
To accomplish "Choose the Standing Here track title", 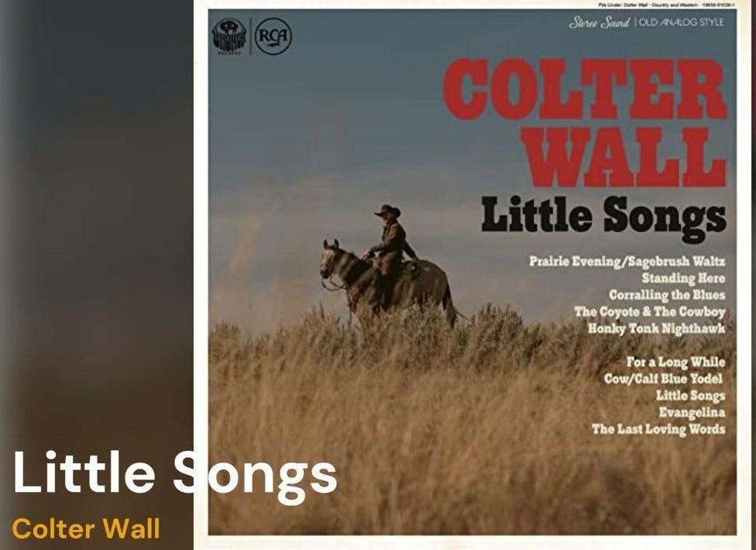I will (x=683, y=278).
